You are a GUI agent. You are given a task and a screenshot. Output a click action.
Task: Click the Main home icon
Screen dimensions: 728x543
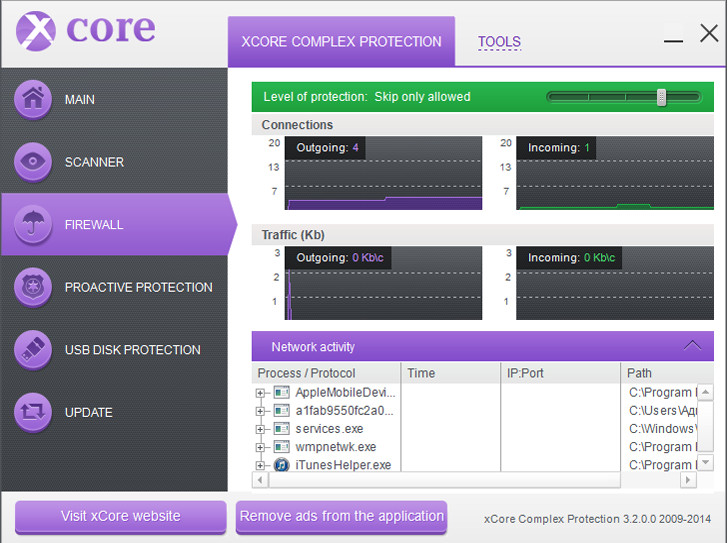(x=33, y=99)
